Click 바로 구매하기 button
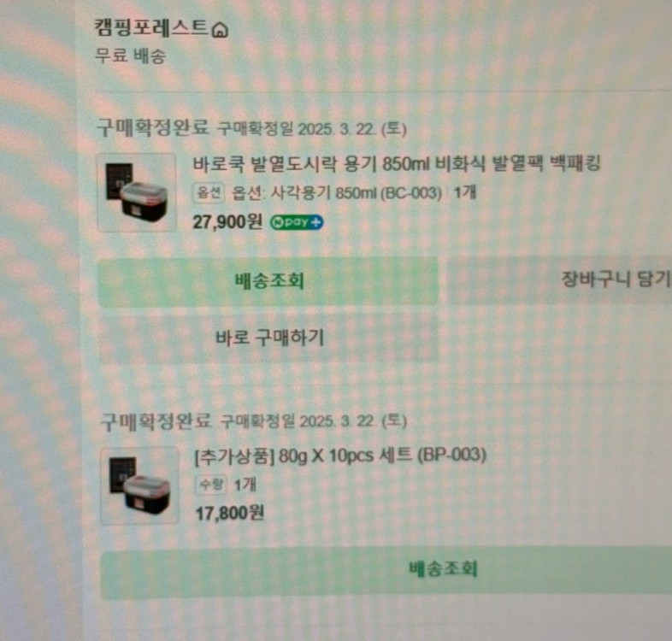The height and width of the screenshot is (641, 672). (268, 338)
